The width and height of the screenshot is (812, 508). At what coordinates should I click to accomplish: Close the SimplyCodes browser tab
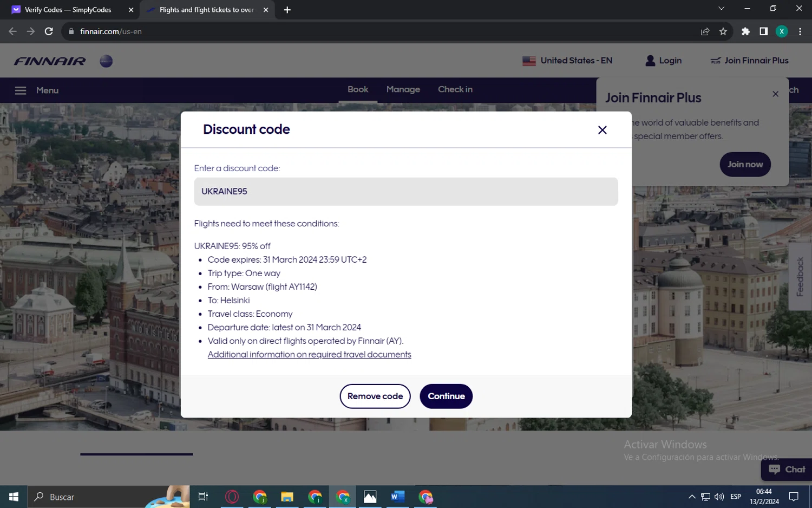pyautogui.click(x=130, y=10)
